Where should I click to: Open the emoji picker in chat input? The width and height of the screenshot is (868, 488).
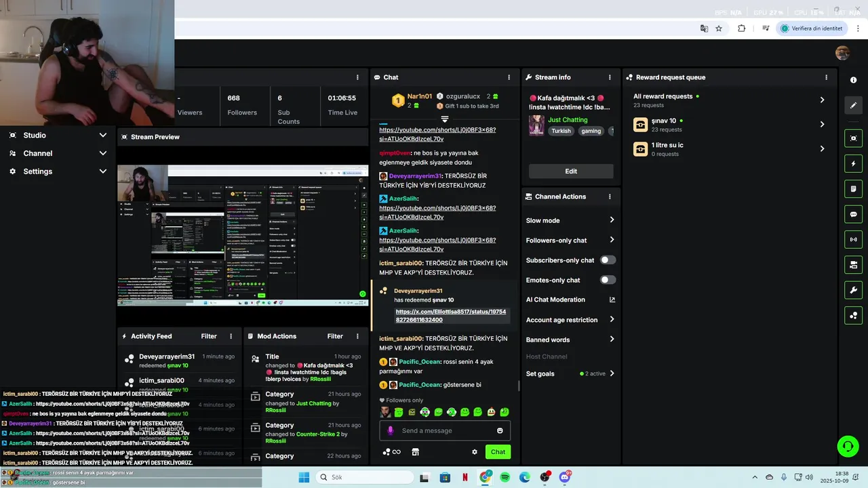[500, 430]
